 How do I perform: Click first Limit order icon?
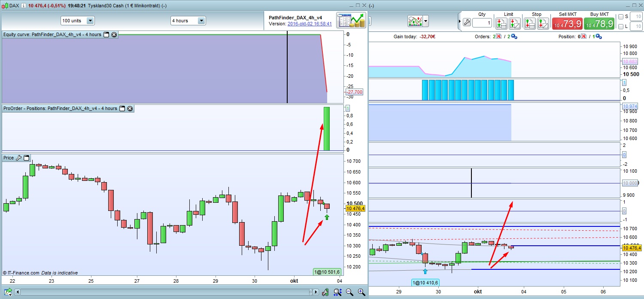coord(501,24)
